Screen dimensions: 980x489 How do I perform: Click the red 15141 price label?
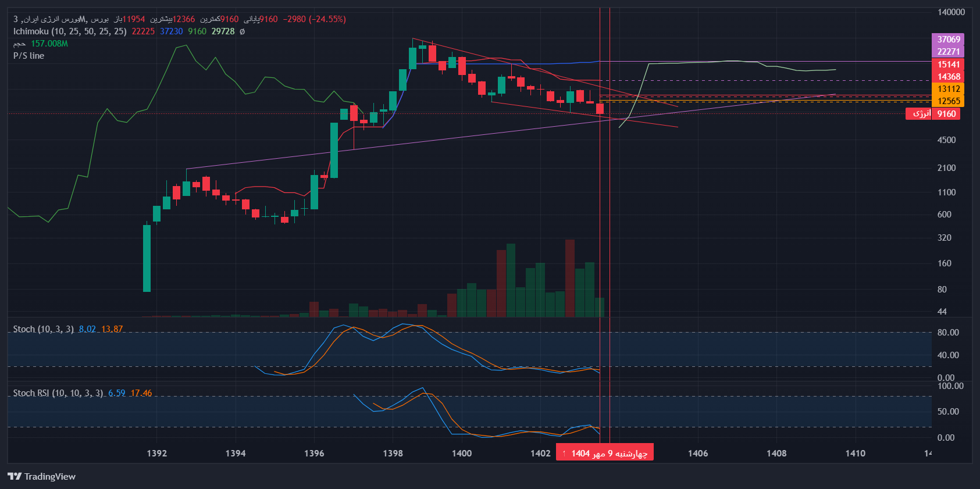click(948, 65)
